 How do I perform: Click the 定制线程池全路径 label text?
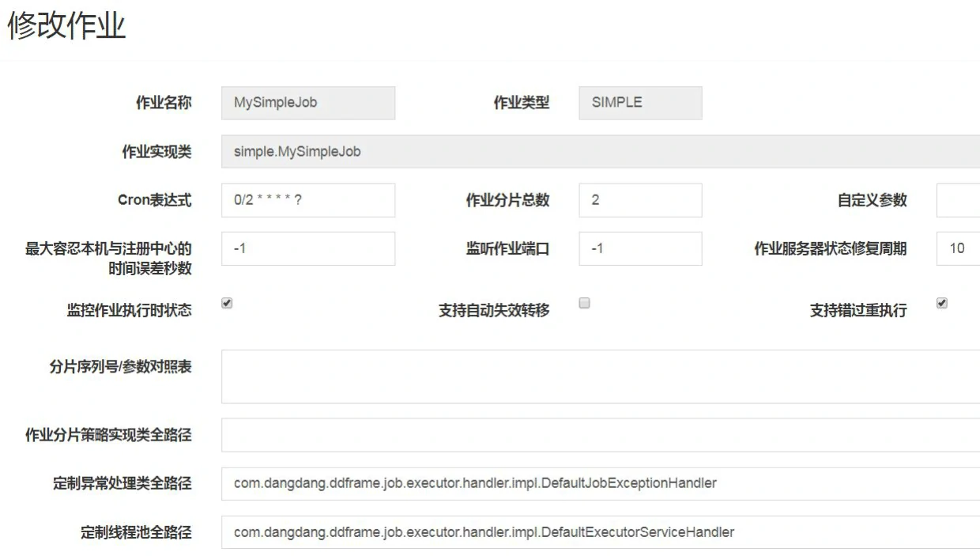click(x=136, y=532)
